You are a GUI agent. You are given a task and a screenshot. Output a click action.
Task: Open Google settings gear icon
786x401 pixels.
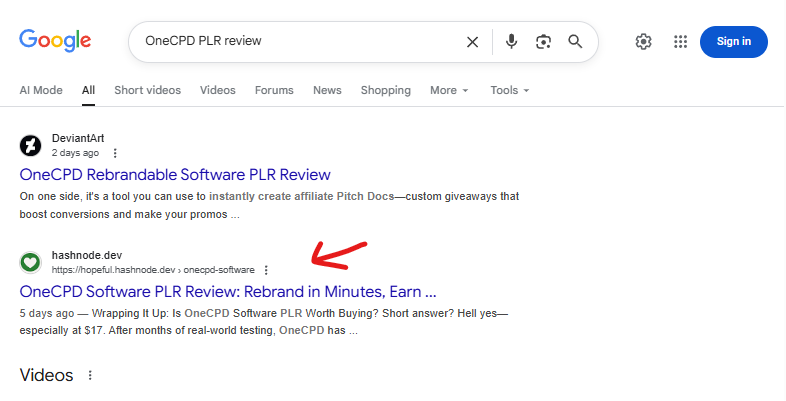(644, 42)
